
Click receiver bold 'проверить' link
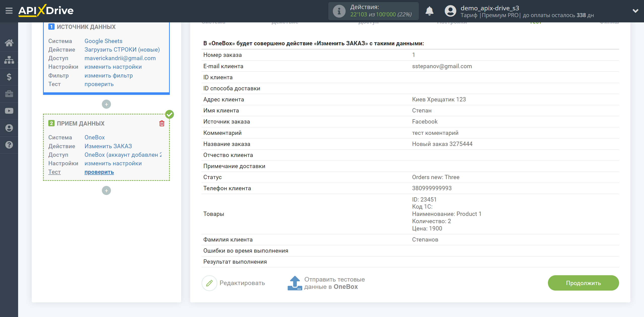pyautogui.click(x=99, y=172)
